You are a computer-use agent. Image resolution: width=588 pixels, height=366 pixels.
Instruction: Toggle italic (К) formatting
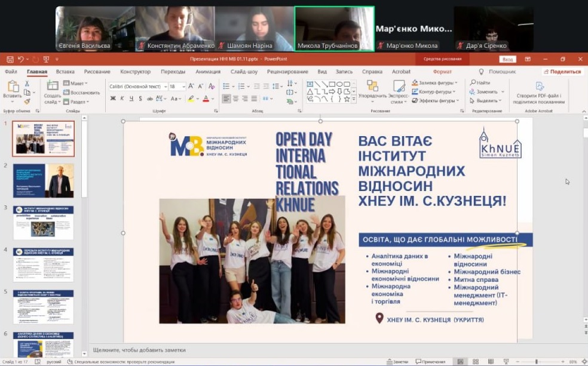(122, 99)
